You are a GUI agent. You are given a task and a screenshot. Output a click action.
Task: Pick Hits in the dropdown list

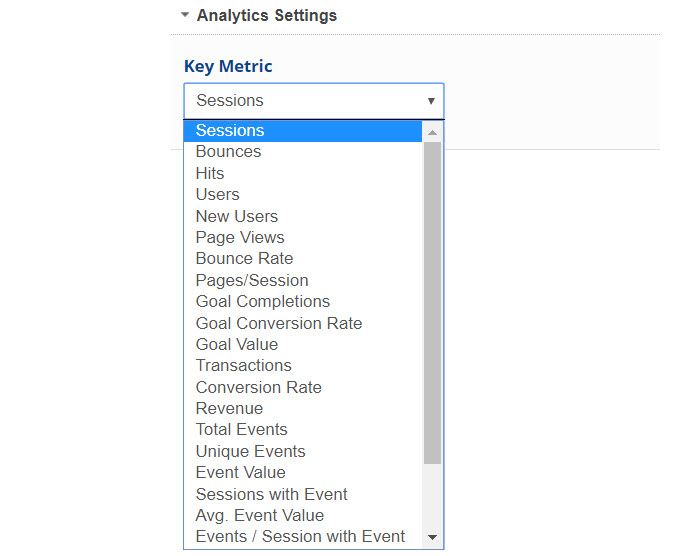210,173
